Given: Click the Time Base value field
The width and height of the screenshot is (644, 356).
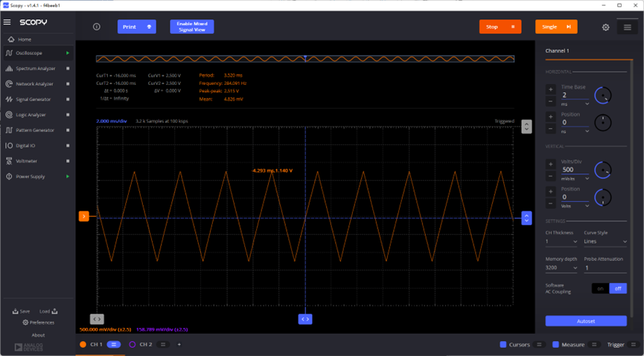Looking at the screenshot, I should [x=575, y=95].
